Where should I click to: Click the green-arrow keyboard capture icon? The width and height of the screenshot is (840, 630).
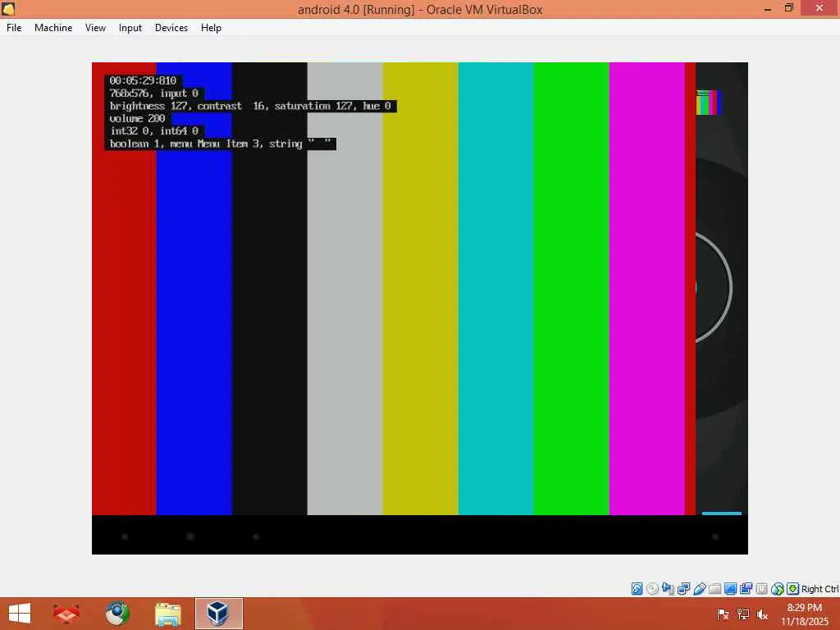[x=792, y=589]
